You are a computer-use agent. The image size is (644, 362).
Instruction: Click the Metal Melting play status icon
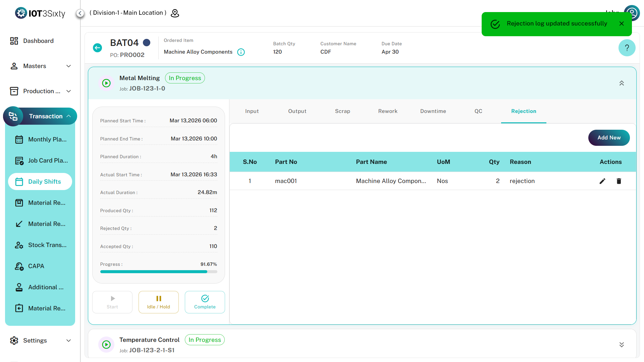(x=106, y=83)
